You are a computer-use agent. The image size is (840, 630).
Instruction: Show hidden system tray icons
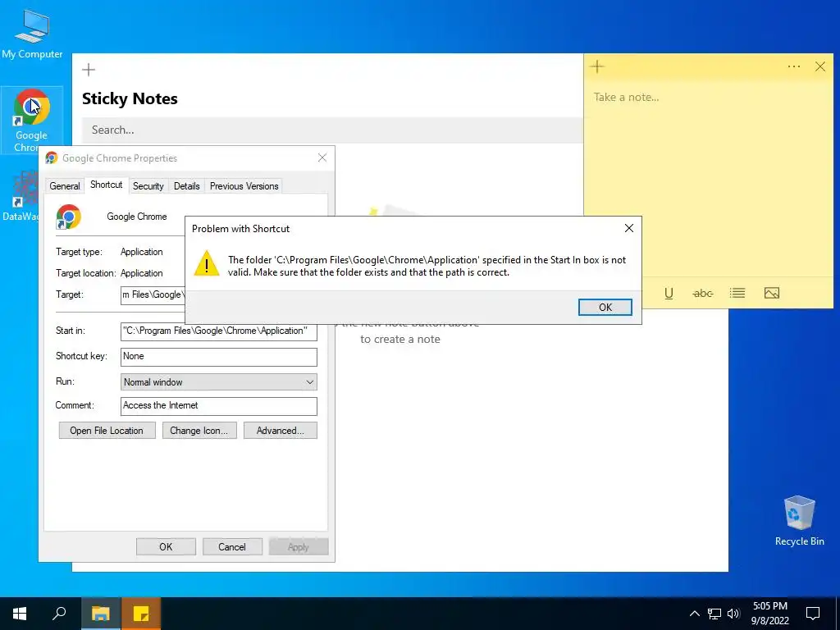click(694, 614)
